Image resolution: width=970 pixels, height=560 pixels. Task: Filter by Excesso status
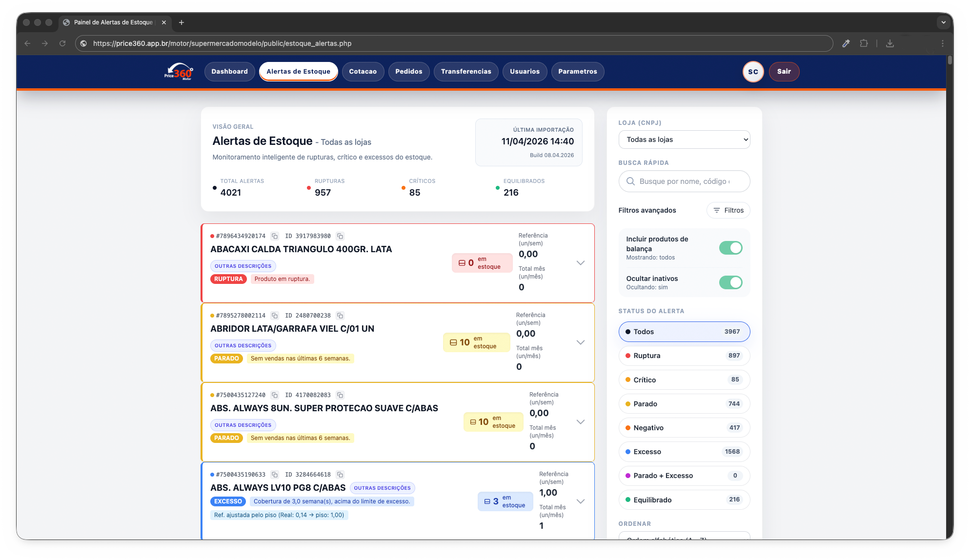pos(684,452)
